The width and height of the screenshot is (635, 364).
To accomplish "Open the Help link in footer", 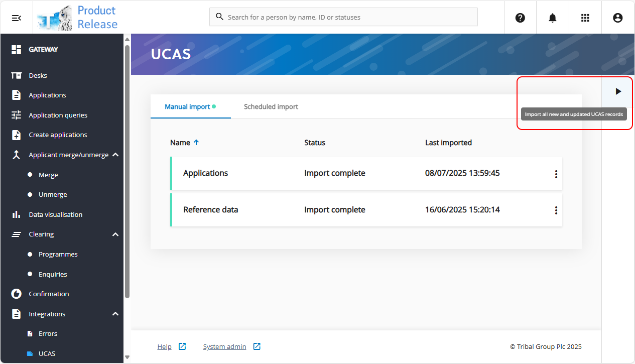I will pyautogui.click(x=164, y=346).
